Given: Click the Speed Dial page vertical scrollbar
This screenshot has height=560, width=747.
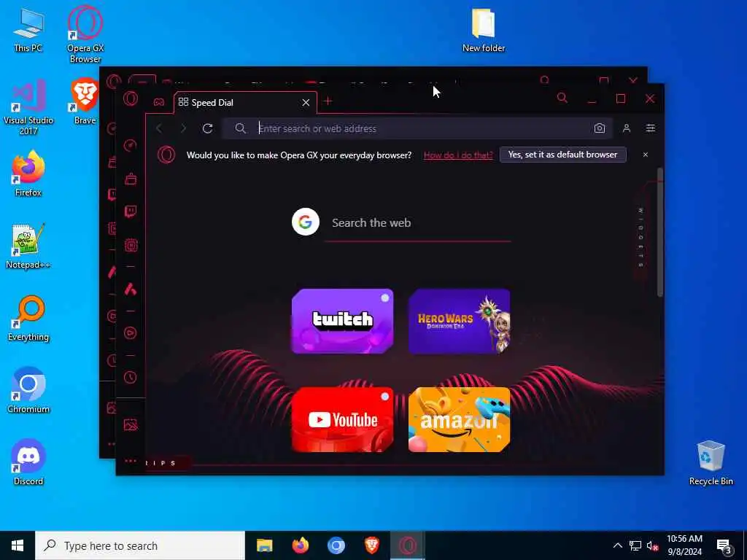Looking at the screenshot, I should point(659,233).
